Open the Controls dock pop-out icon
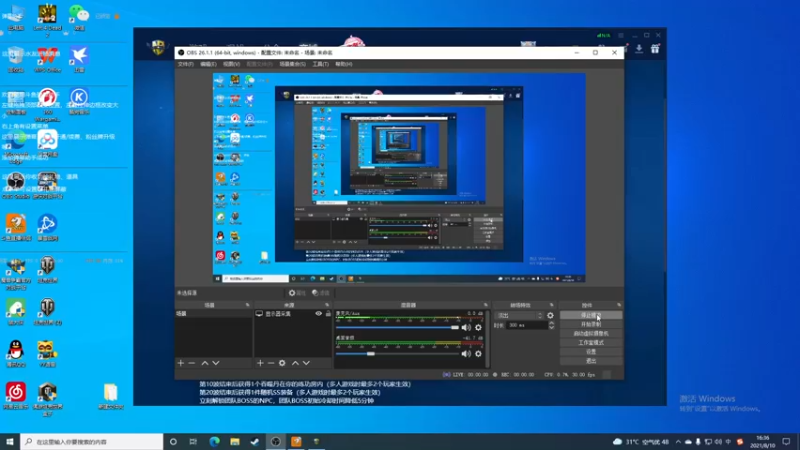800x450 pixels. coord(619,305)
